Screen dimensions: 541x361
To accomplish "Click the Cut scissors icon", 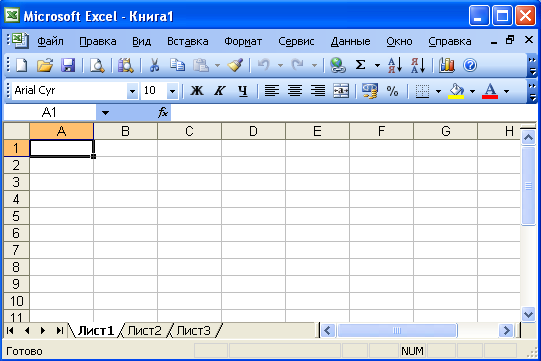I will [154, 65].
